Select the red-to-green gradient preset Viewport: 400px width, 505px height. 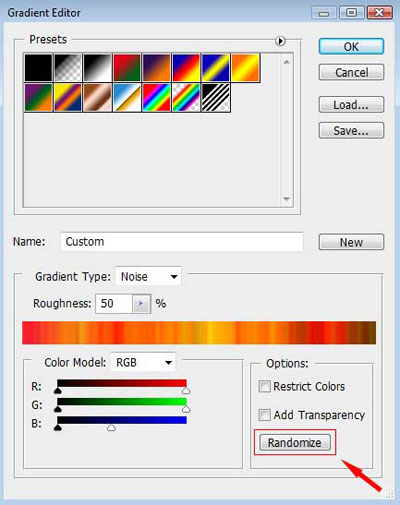coord(127,68)
